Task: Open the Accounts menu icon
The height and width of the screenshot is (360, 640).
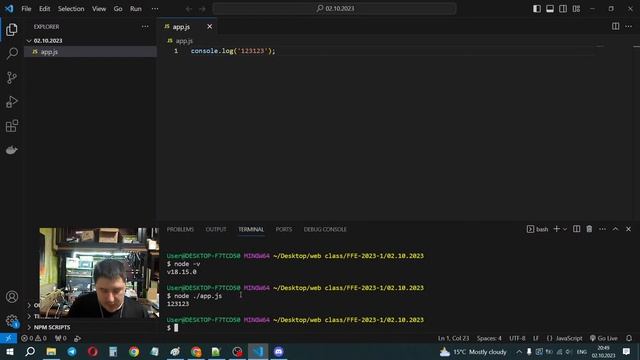Action: click(12, 297)
